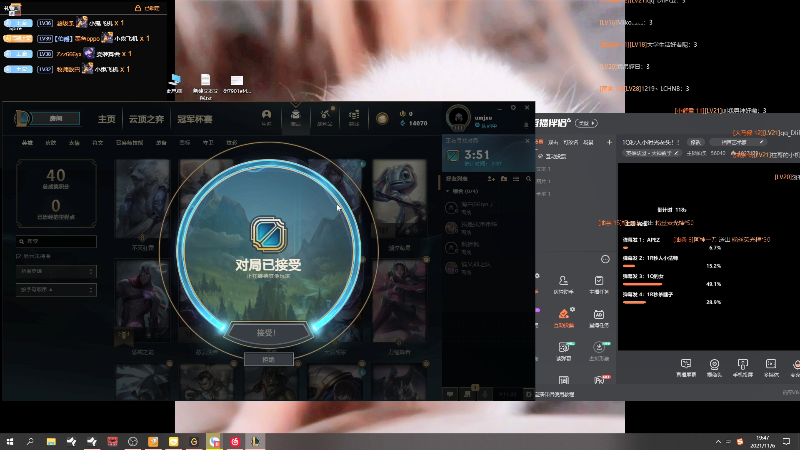Screen dimensions: 800x450
Task: Click the microphone icon at League bottom bar
Action: pyautogui.click(x=485, y=394)
